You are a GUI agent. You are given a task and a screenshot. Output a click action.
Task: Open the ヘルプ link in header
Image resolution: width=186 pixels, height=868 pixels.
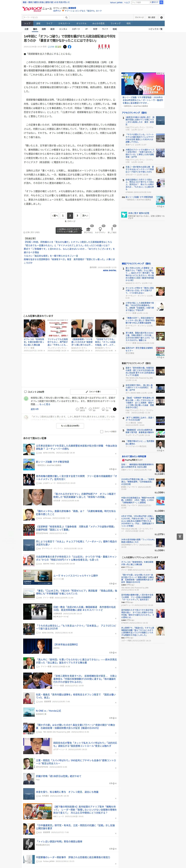click(127, 2)
